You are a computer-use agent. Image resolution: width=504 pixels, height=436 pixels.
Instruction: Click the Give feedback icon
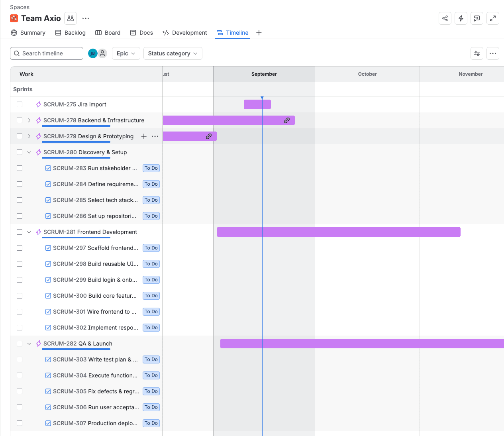477,18
